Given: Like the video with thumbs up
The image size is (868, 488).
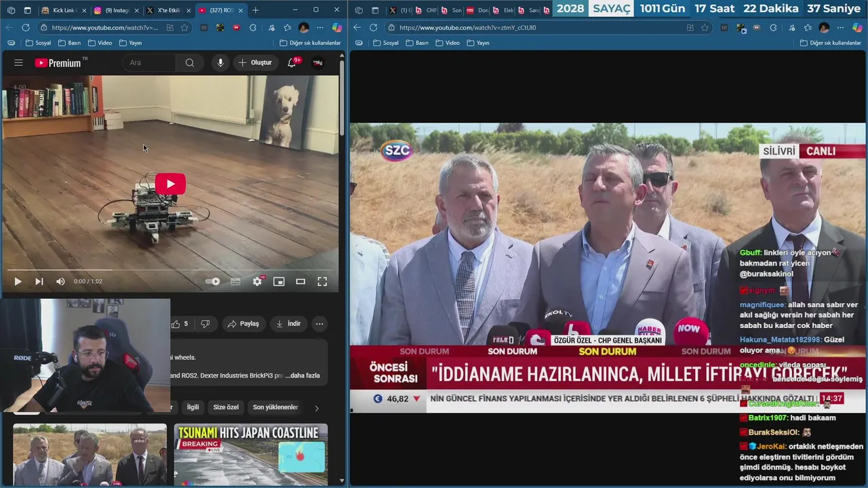Looking at the screenshot, I should [x=180, y=324].
